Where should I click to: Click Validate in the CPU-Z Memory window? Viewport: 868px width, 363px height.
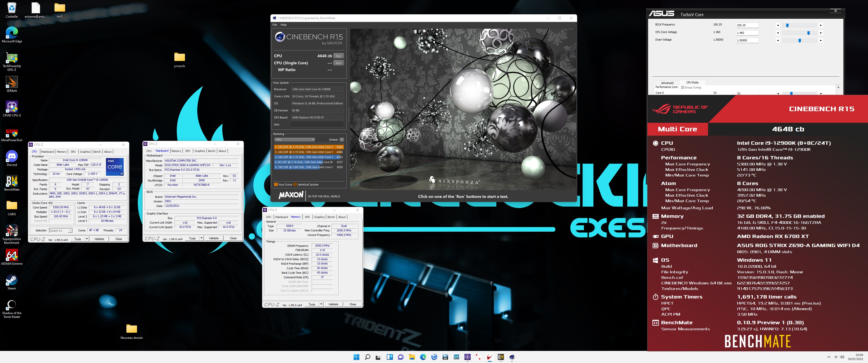(333, 305)
